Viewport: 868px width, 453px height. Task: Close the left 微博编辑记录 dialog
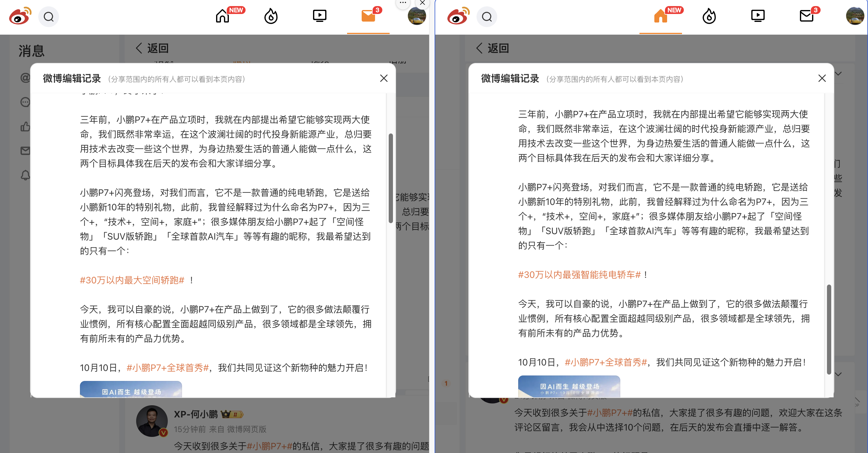coord(384,78)
